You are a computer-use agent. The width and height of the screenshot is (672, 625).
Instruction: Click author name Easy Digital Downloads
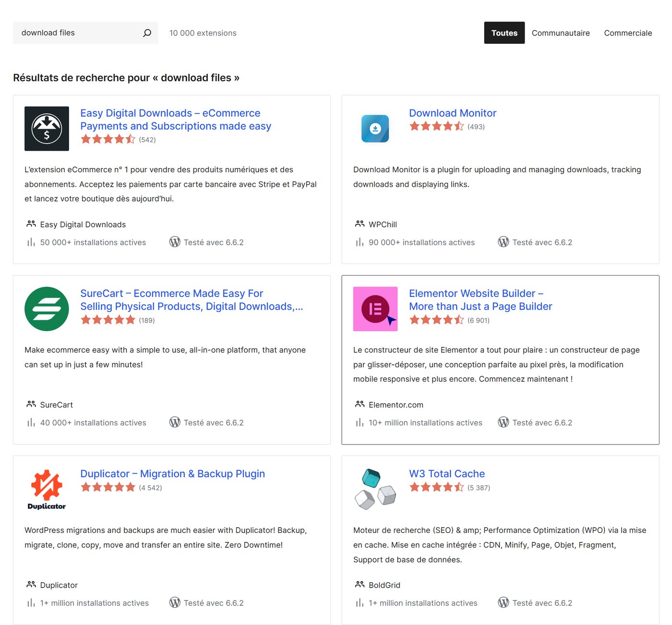click(x=83, y=224)
